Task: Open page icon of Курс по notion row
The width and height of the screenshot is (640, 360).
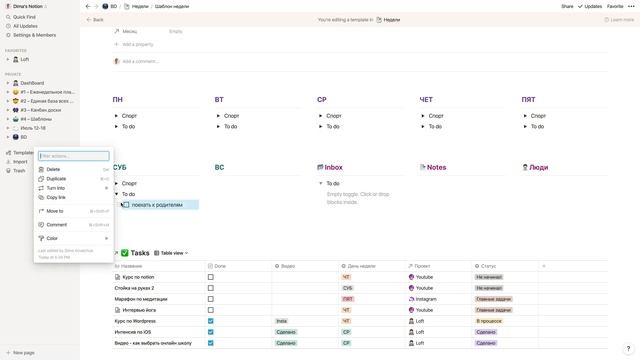Action: (118, 277)
